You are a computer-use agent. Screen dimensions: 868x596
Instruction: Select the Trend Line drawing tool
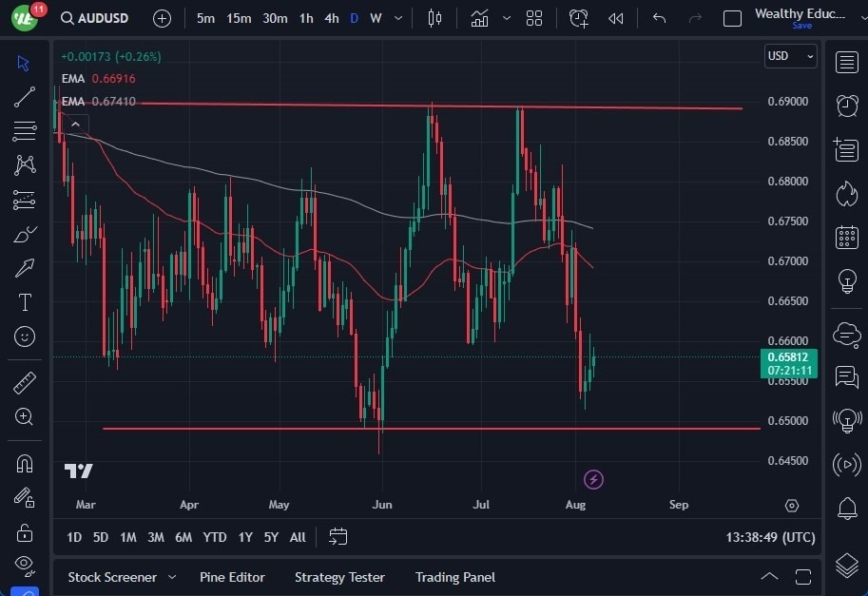[24, 96]
